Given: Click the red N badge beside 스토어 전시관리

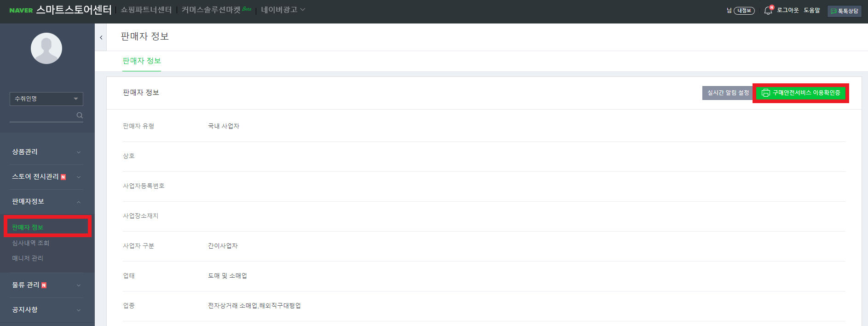Looking at the screenshot, I should click(x=63, y=177).
